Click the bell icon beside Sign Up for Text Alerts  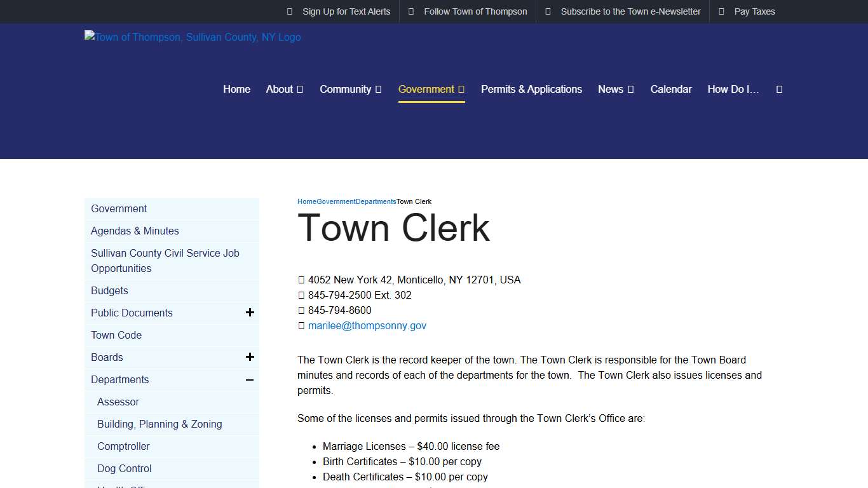point(290,11)
